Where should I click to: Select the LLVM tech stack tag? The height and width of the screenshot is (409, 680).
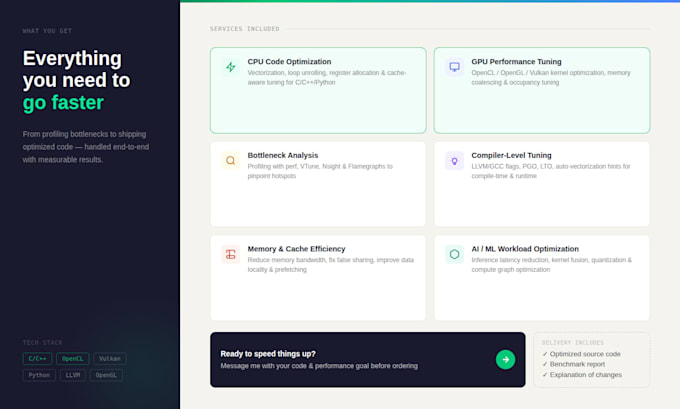[73, 375]
